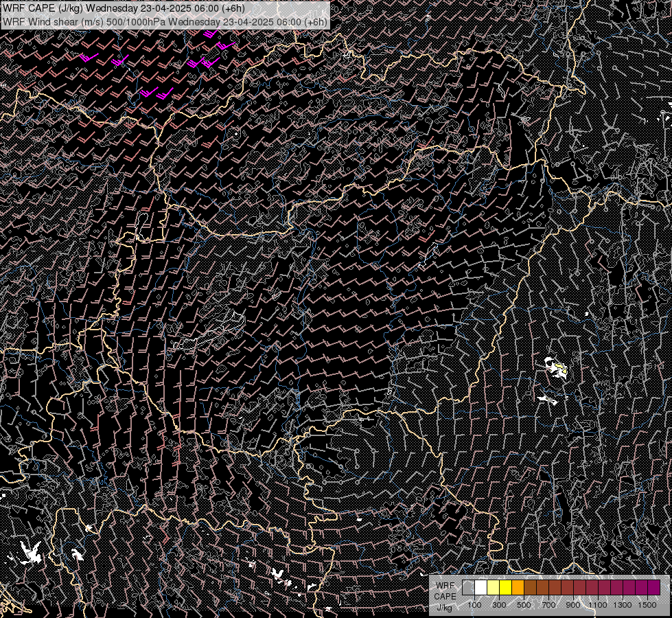This screenshot has width=672, height=618.
Task: Click the J/kg unit label in legend
Action: click(x=445, y=608)
